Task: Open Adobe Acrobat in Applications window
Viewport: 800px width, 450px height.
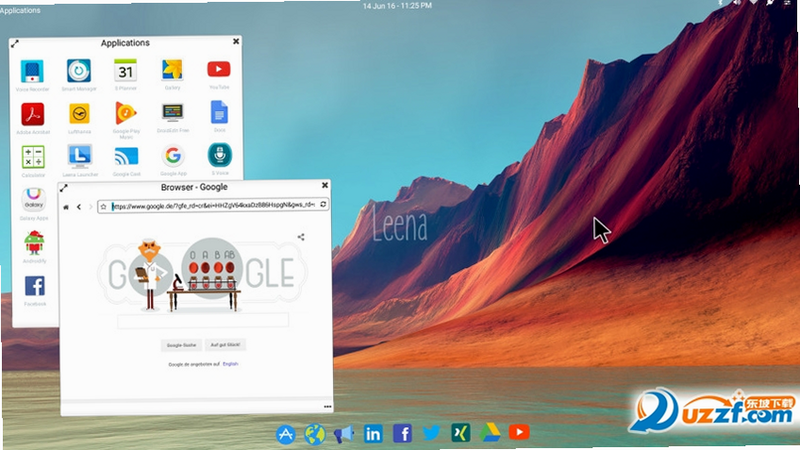Action: coord(33,114)
